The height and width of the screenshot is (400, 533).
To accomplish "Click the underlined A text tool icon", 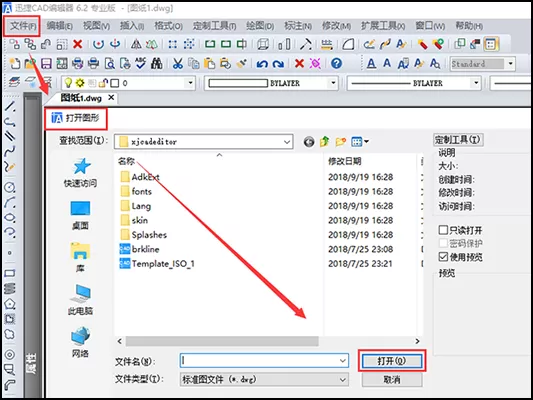I will point(371,64).
